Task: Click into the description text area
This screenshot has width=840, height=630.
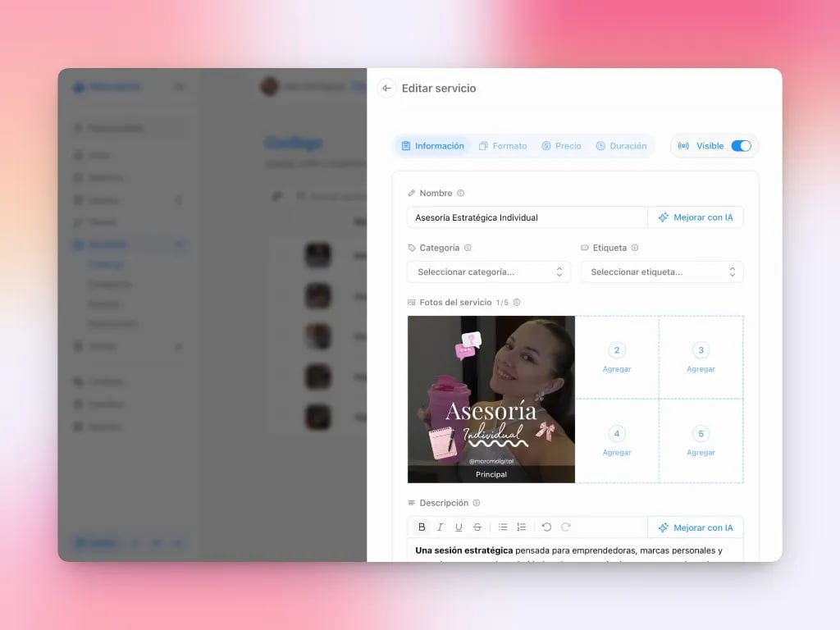Action: pos(575,550)
